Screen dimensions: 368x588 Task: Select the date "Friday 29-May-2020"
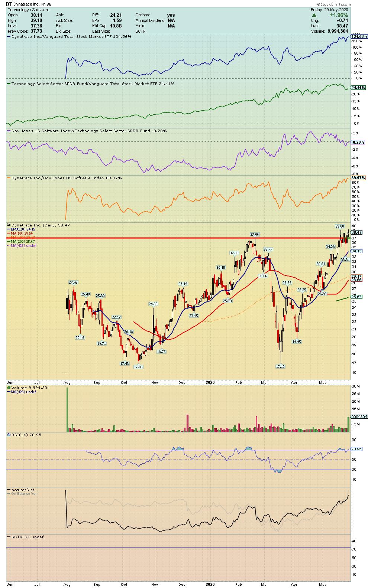pos(330,10)
